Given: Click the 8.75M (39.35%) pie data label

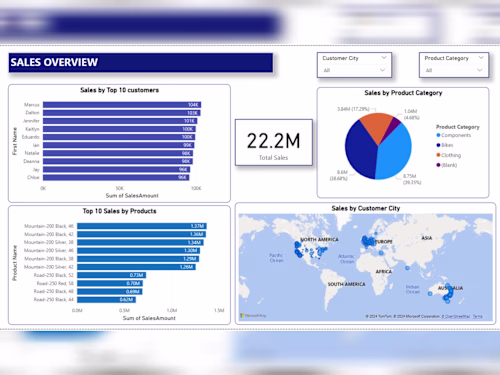Looking at the screenshot, I should 412,179.
